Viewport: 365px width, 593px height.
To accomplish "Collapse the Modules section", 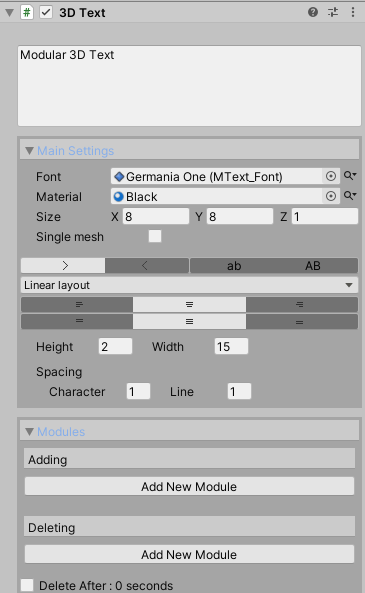I will point(29,432).
